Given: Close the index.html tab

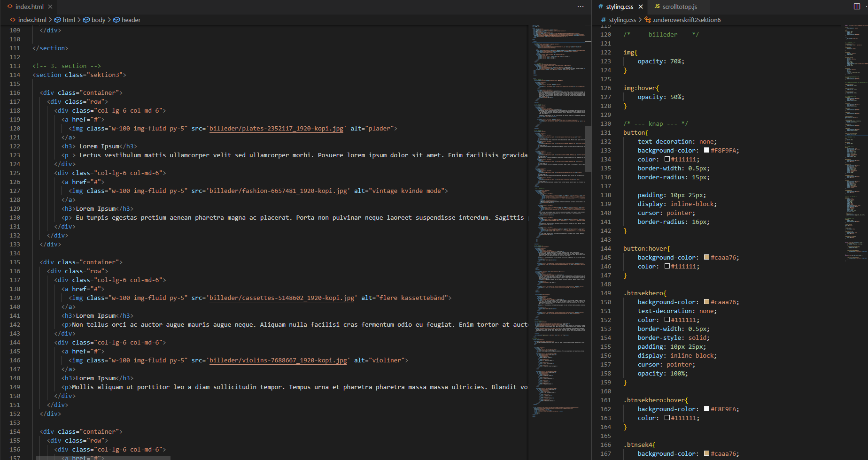Looking at the screenshot, I should point(50,7).
